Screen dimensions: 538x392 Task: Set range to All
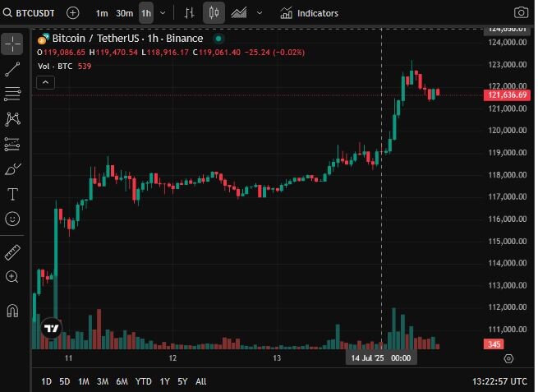pyautogui.click(x=200, y=381)
